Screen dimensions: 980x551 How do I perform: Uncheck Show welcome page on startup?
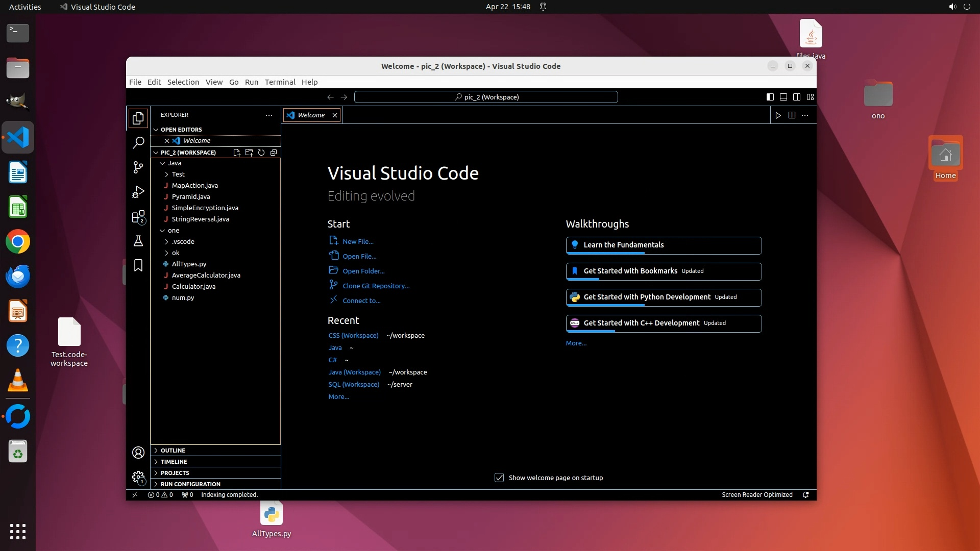click(x=499, y=478)
